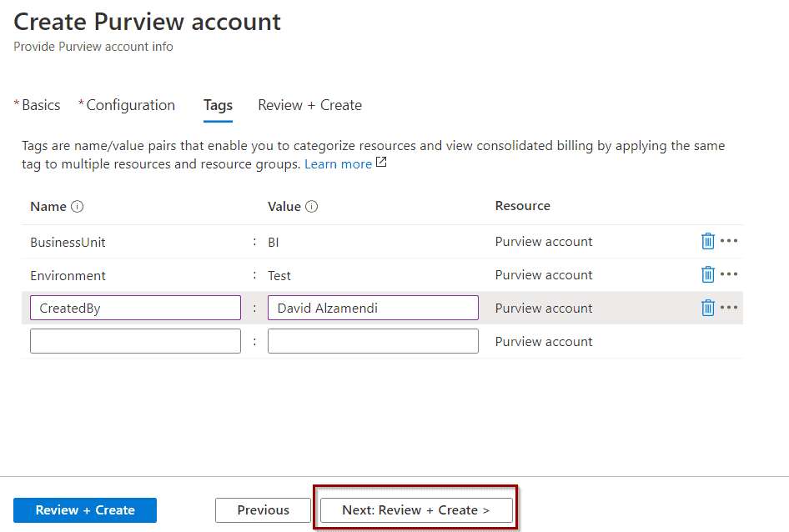
Task: Delete the Environment tag with trash icon
Action: click(x=707, y=274)
